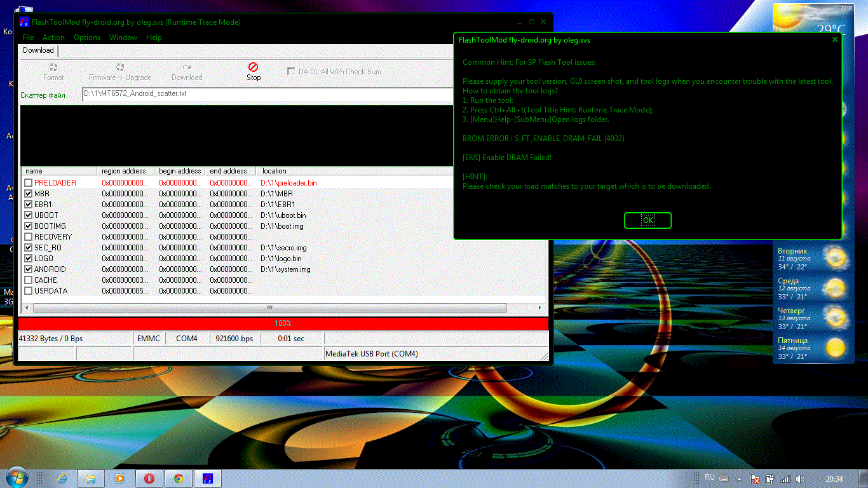Click D:\1\uboot.bin location cell
Viewport: 868px width, 488px height.
point(283,215)
